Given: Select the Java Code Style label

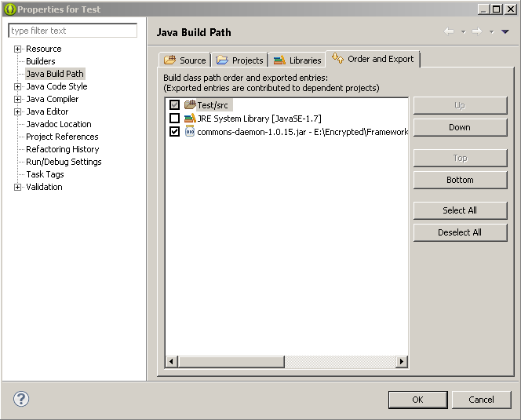Looking at the screenshot, I should (x=56, y=86).
